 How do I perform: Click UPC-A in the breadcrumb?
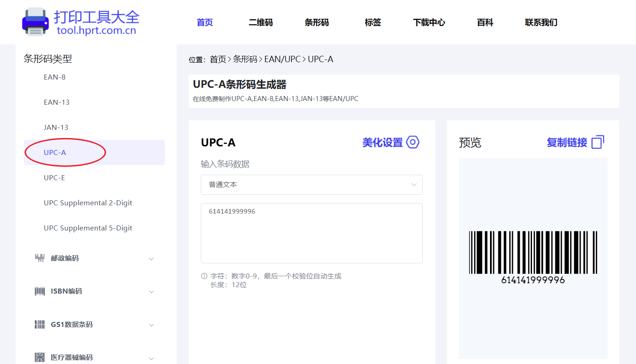tap(320, 59)
